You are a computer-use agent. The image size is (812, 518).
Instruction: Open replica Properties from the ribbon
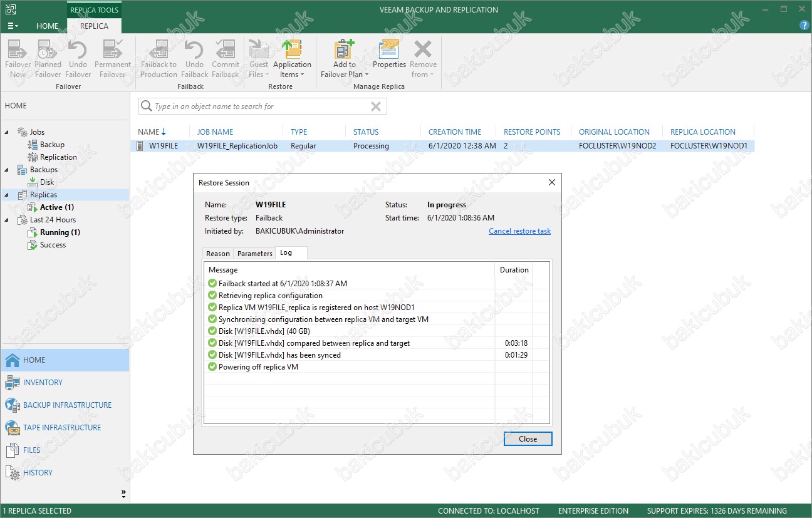[389, 54]
